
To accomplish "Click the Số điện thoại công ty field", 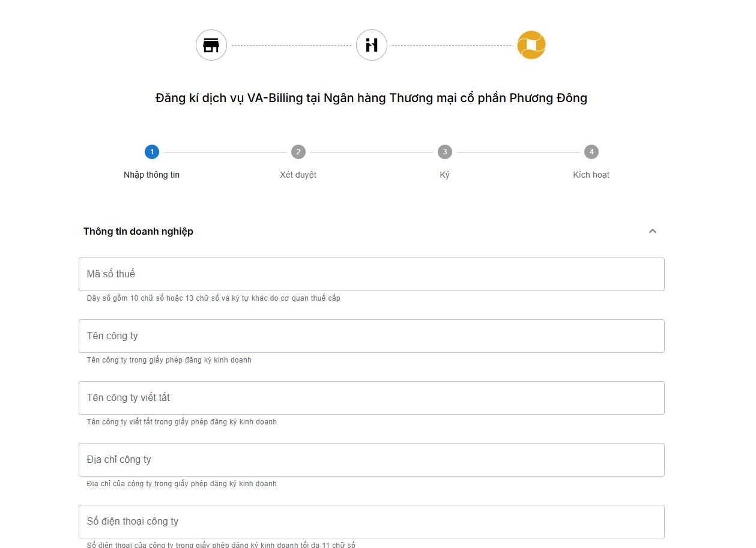I will 372,522.
